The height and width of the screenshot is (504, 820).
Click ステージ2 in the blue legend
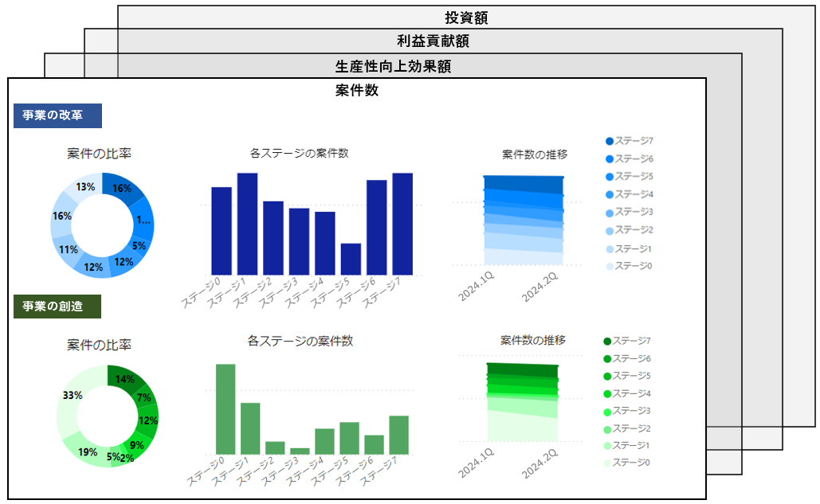[x=629, y=230]
